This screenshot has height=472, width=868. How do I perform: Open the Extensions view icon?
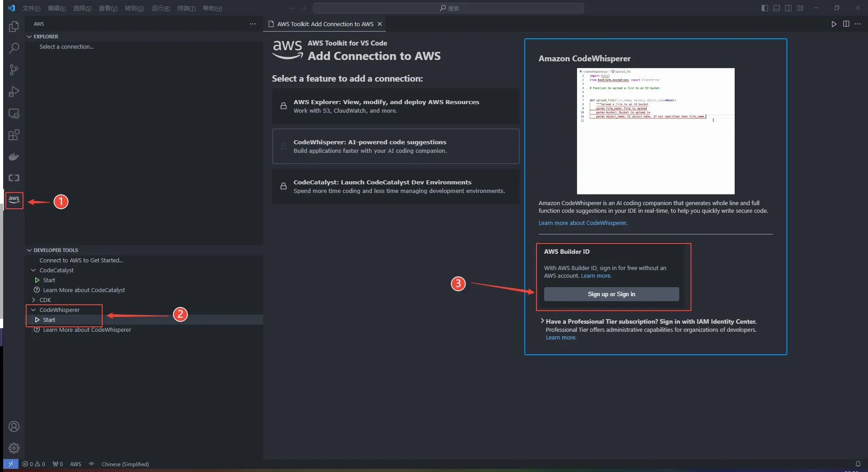point(14,135)
